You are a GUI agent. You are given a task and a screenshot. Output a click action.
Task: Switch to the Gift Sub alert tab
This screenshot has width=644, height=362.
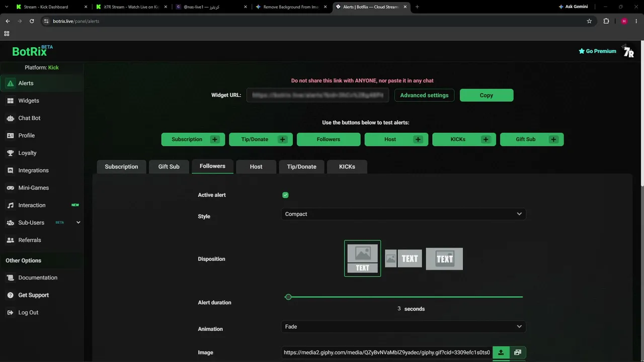[x=169, y=167]
